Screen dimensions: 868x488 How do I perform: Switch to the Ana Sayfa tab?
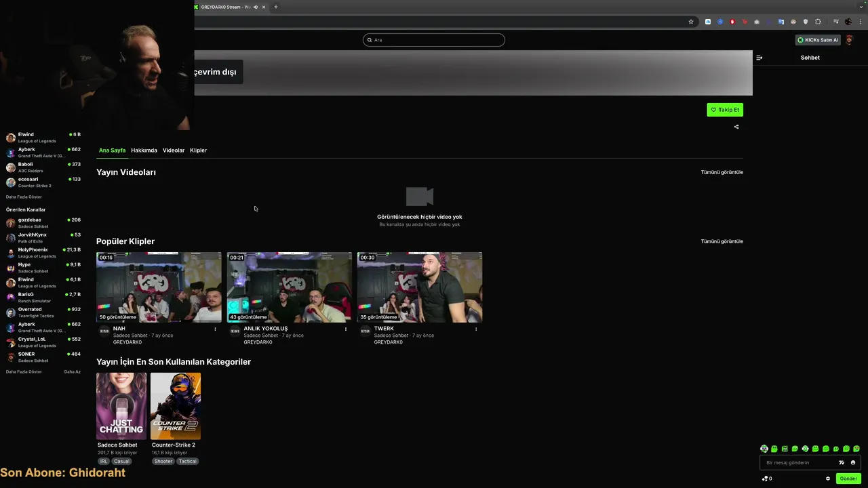(x=112, y=150)
